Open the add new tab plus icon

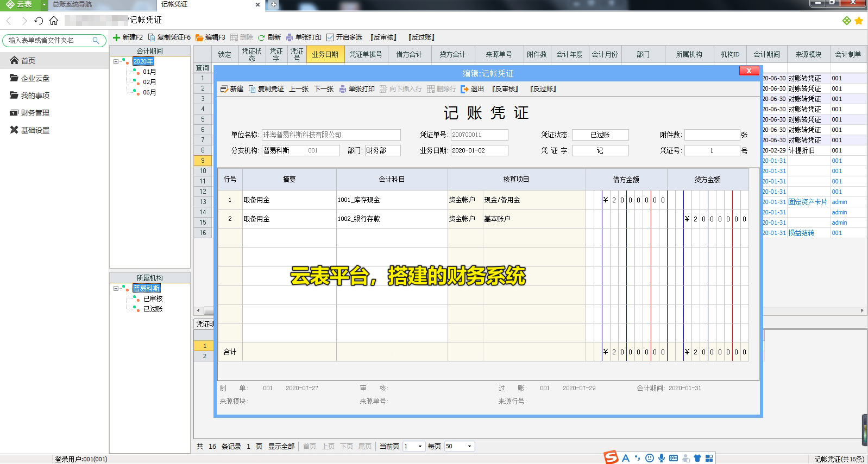274,4
